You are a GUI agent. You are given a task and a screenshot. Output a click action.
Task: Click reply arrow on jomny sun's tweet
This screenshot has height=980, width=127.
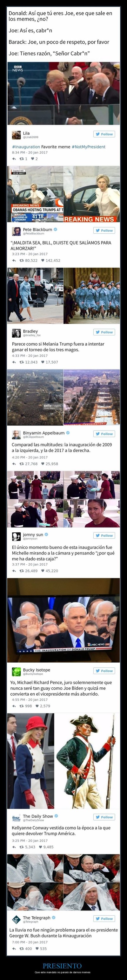coord(14,571)
